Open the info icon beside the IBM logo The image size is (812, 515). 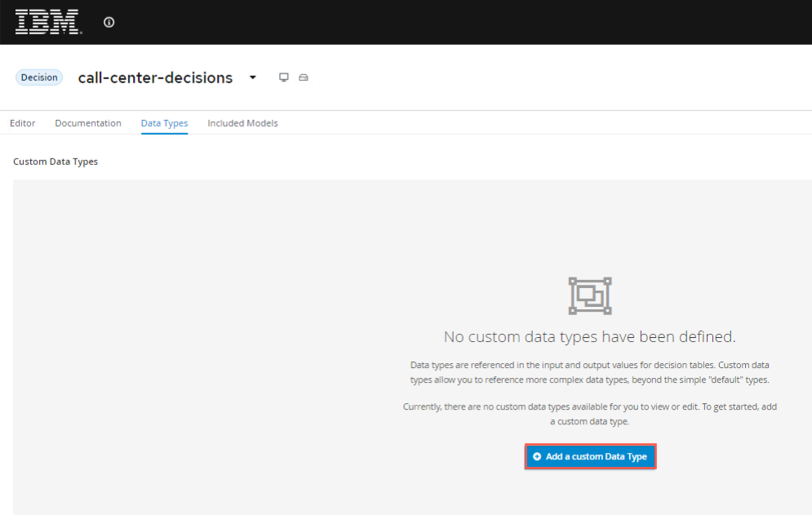109,22
